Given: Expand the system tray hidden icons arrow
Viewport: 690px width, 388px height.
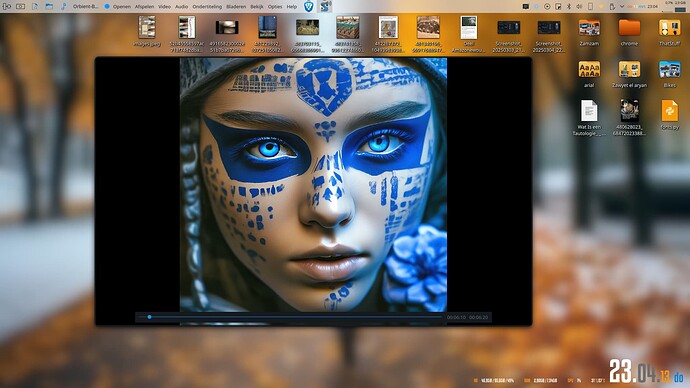Looking at the screenshot, I should point(622,7).
